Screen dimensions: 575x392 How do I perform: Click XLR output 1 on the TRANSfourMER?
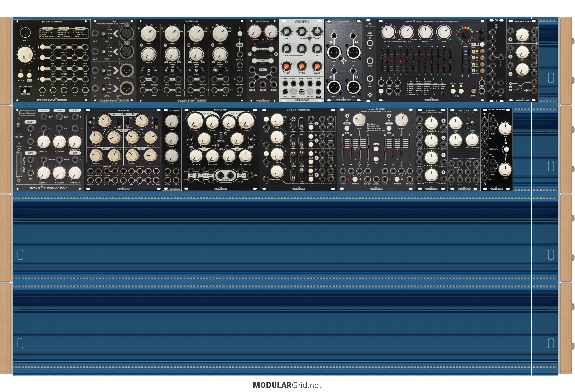(x=334, y=52)
